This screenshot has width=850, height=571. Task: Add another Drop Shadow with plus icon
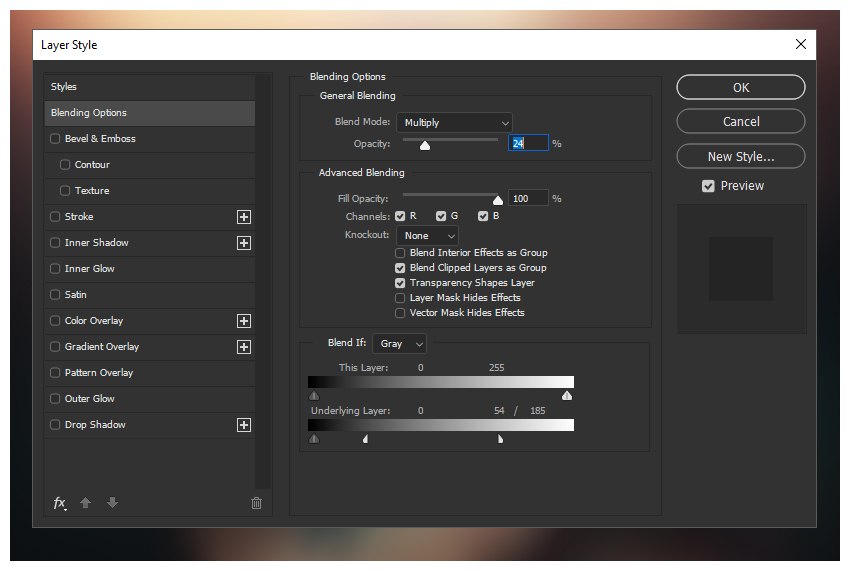click(x=244, y=425)
